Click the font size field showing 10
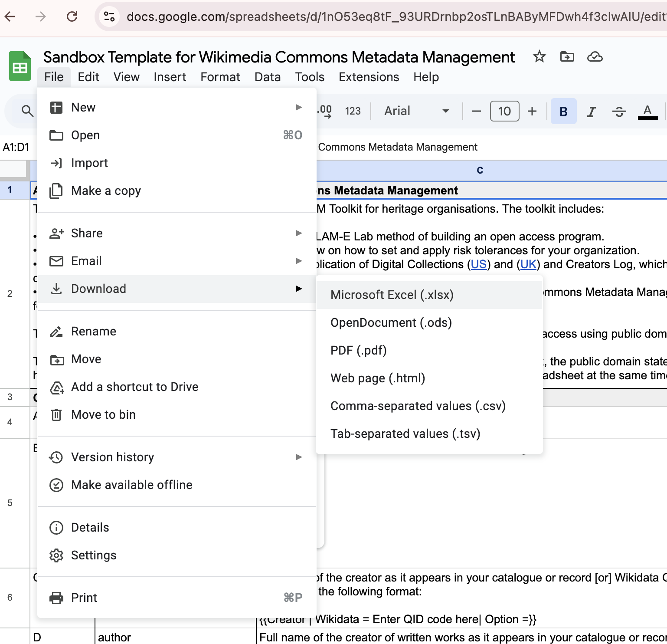 pyautogui.click(x=504, y=111)
